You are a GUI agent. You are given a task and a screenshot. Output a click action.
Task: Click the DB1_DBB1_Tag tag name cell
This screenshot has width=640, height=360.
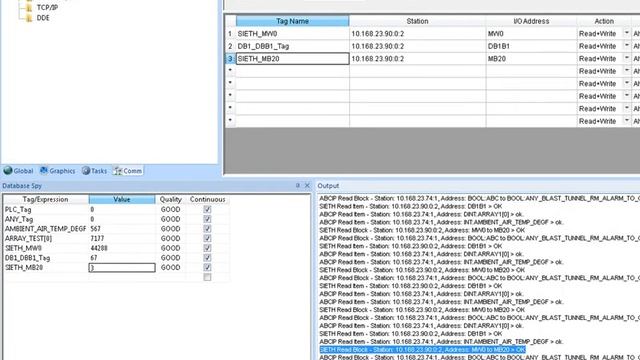click(x=292, y=46)
